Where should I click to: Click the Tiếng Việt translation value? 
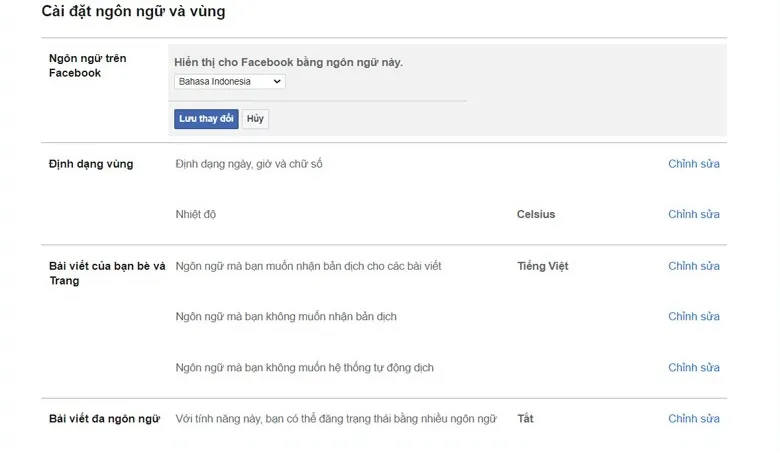point(543,266)
